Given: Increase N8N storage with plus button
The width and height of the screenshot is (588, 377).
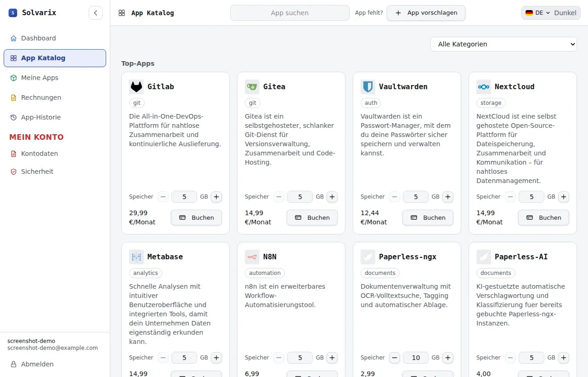Looking at the screenshot, I should click(x=333, y=358).
